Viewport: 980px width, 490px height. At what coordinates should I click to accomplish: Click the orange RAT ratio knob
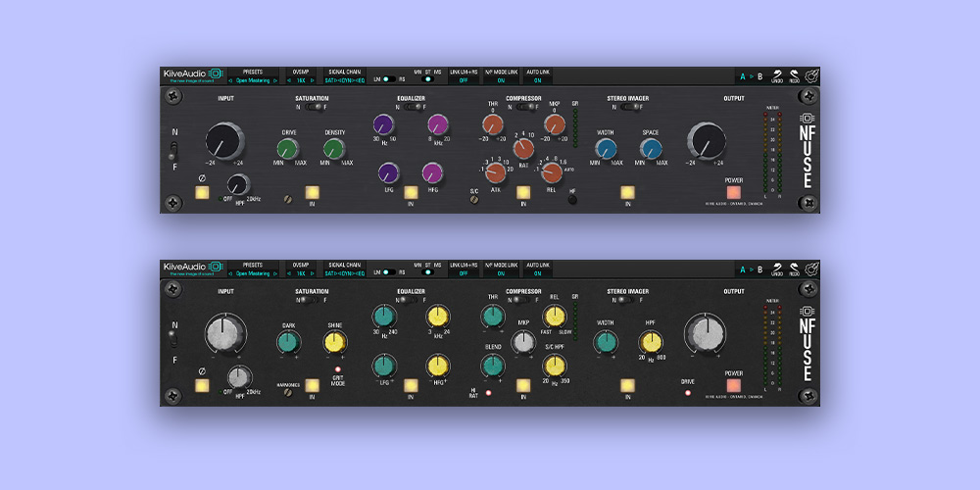pyautogui.click(x=523, y=149)
